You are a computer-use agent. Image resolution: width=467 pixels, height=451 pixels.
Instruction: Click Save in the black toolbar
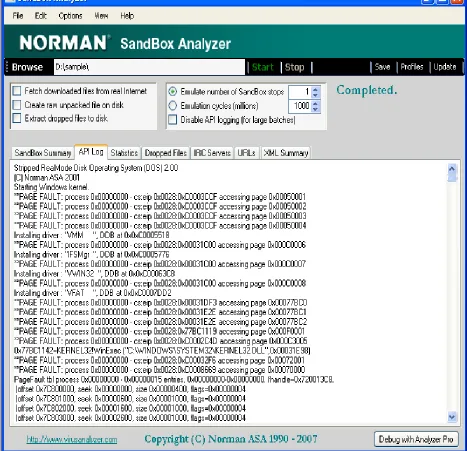382,67
